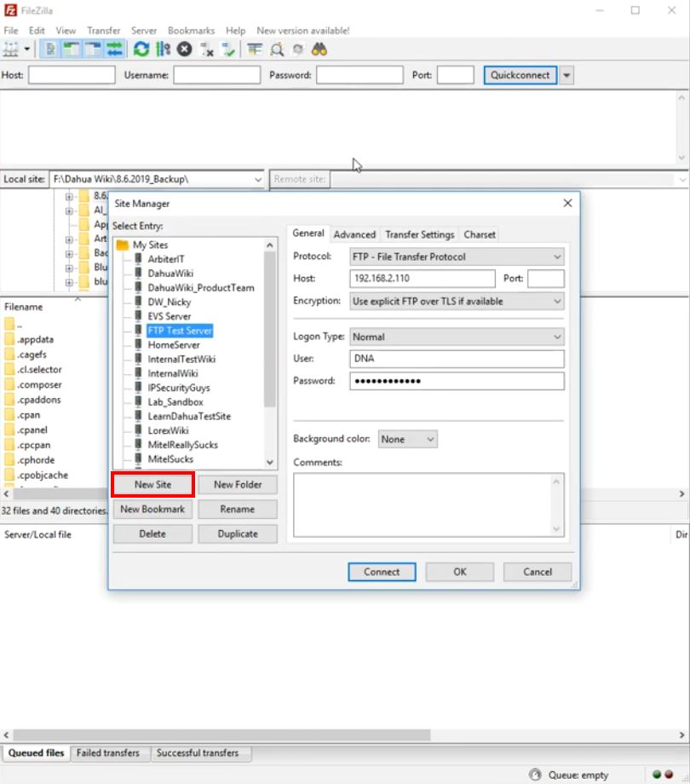Select the My Sites folder entry

coord(151,245)
